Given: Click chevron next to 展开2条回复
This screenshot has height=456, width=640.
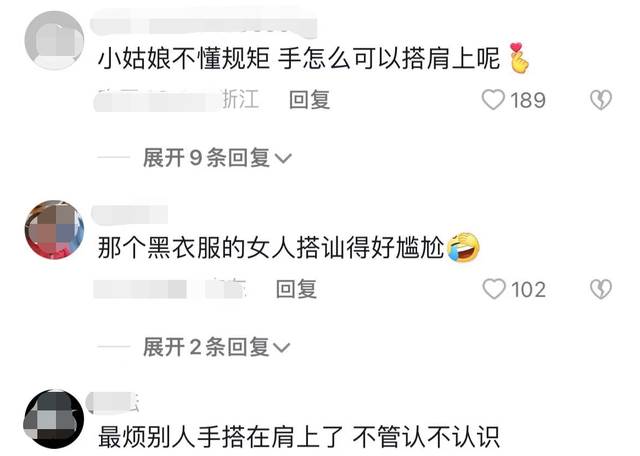Looking at the screenshot, I should [281, 348].
